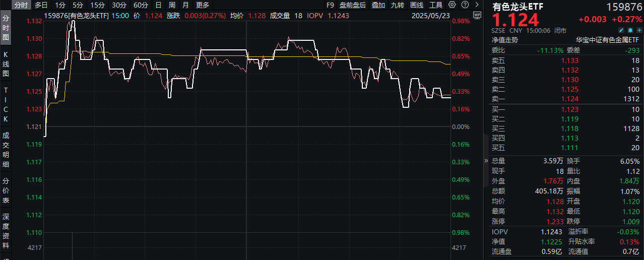Collapse the right quote panel arrow
644x260 pixels.
click(486, 161)
